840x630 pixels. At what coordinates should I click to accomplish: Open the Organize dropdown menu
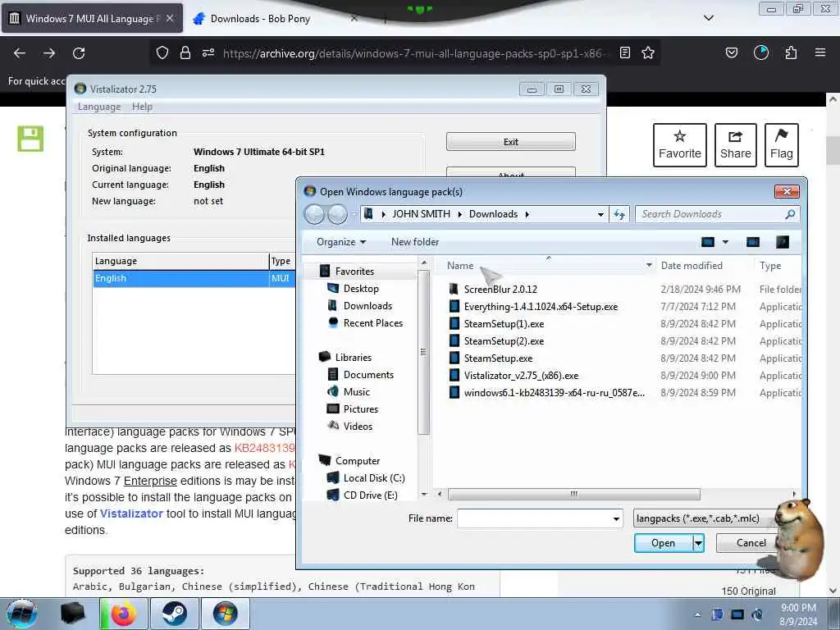click(341, 242)
